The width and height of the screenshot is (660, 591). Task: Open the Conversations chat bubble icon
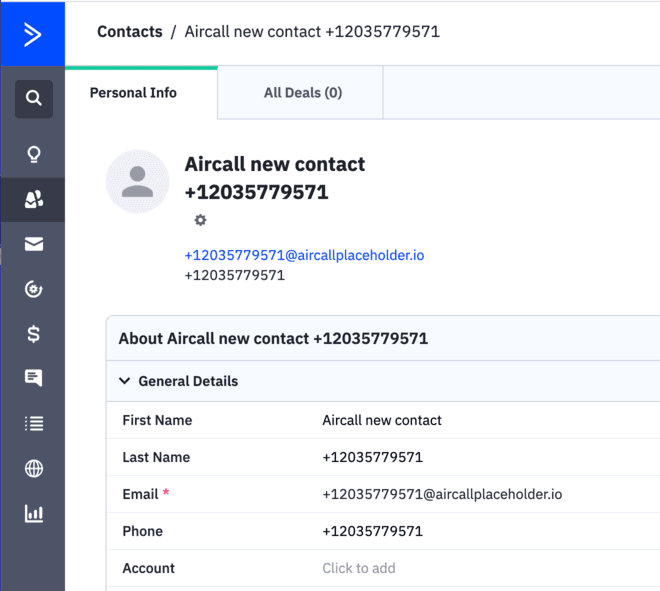(x=34, y=378)
